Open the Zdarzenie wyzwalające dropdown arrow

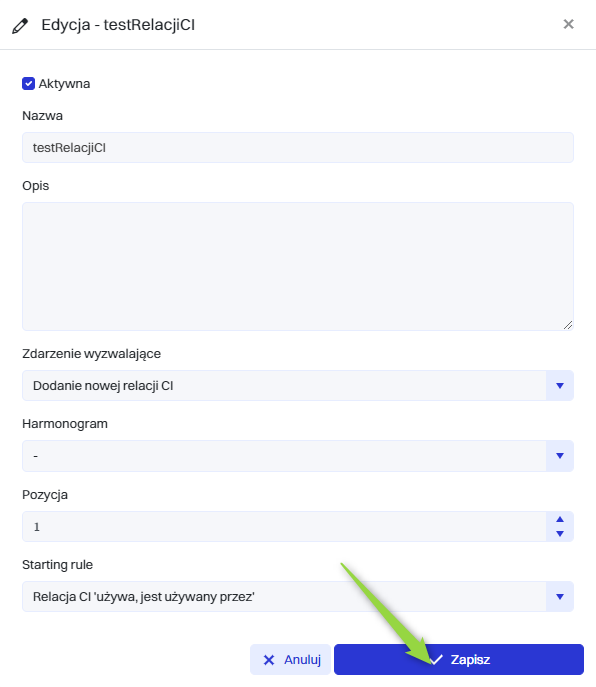click(560, 386)
